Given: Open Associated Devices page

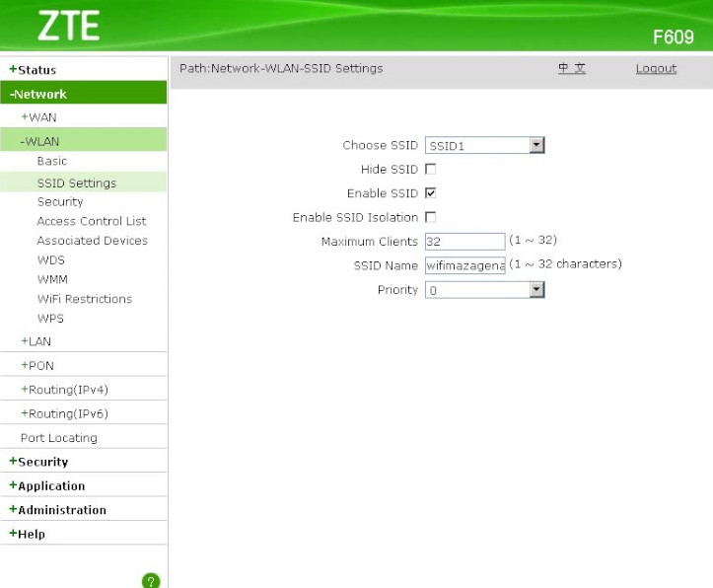Looking at the screenshot, I should click(x=92, y=241).
